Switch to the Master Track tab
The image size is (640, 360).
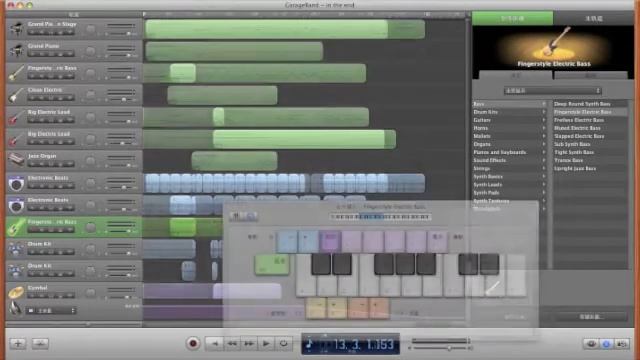click(593, 18)
